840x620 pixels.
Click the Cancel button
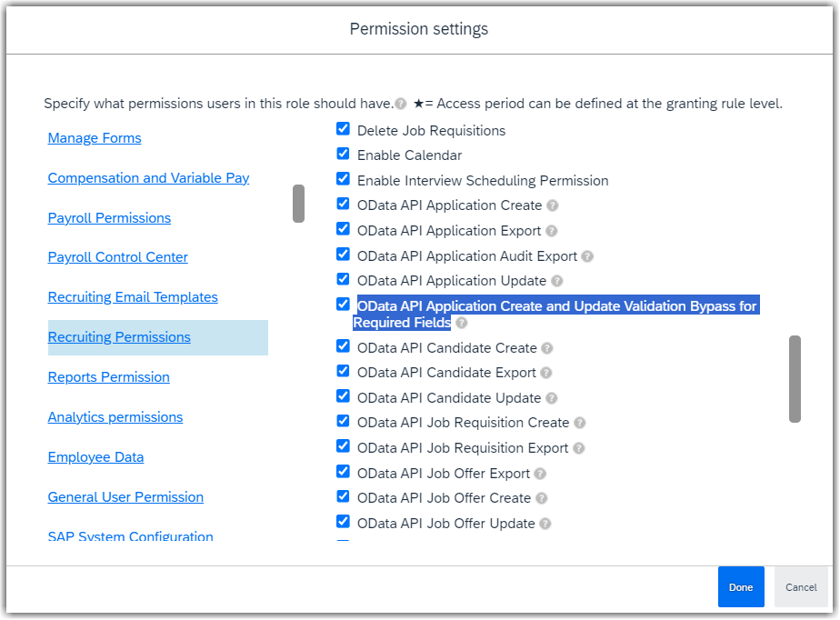tap(801, 587)
